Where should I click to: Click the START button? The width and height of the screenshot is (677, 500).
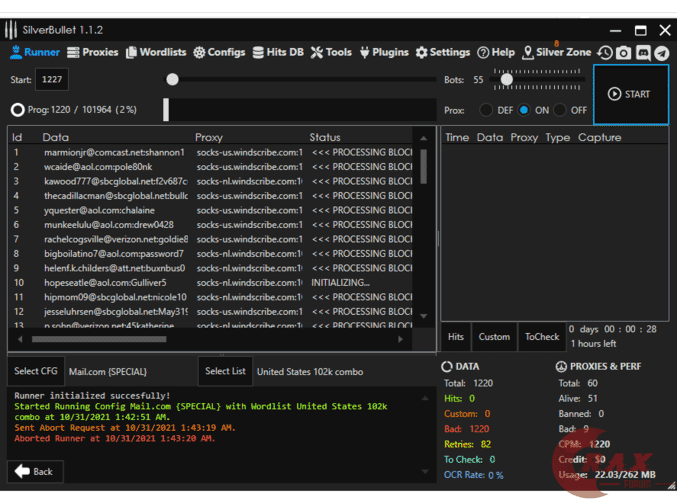(x=629, y=94)
